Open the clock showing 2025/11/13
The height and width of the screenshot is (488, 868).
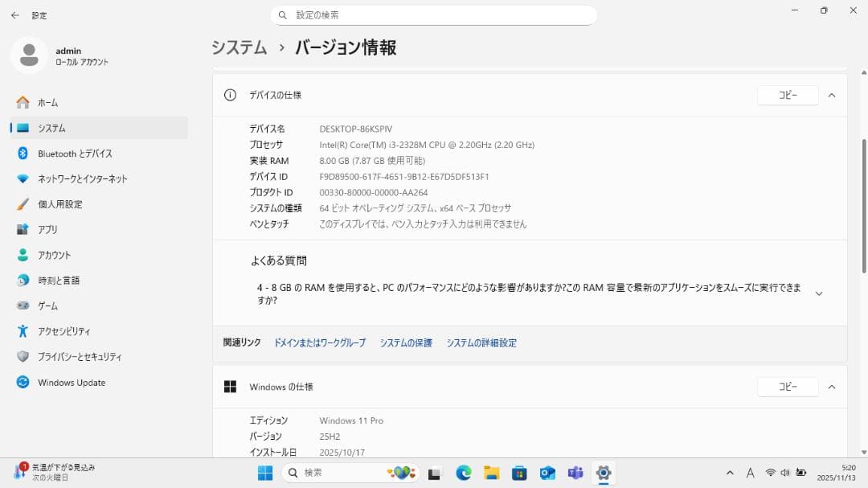836,473
